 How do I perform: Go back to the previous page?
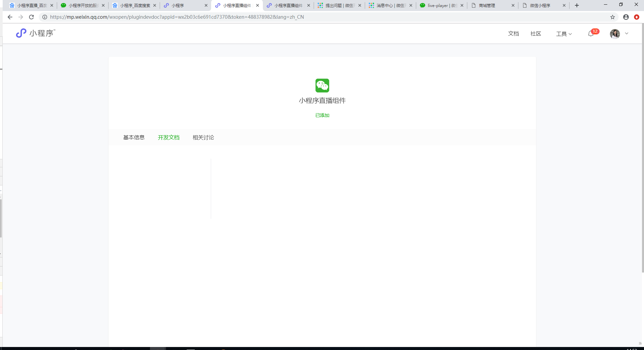[10, 17]
